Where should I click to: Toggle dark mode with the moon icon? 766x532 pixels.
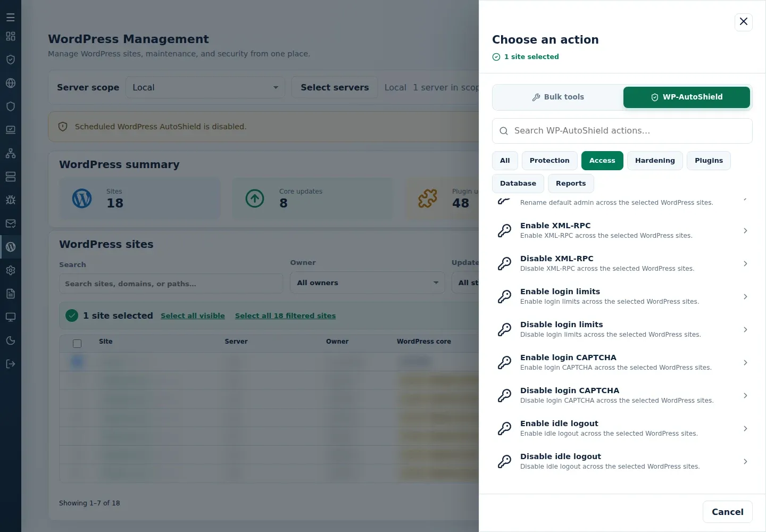[x=11, y=340]
